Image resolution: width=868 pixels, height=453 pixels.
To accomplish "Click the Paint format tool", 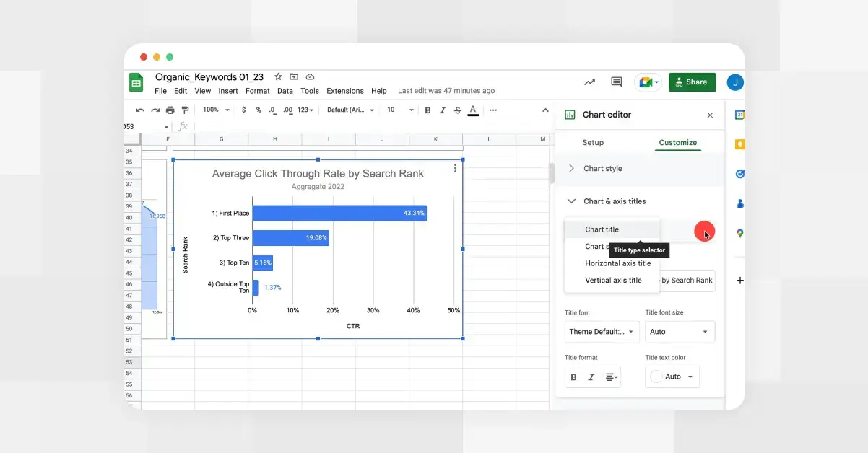I will pyautogui.click(x=186, y=110).
